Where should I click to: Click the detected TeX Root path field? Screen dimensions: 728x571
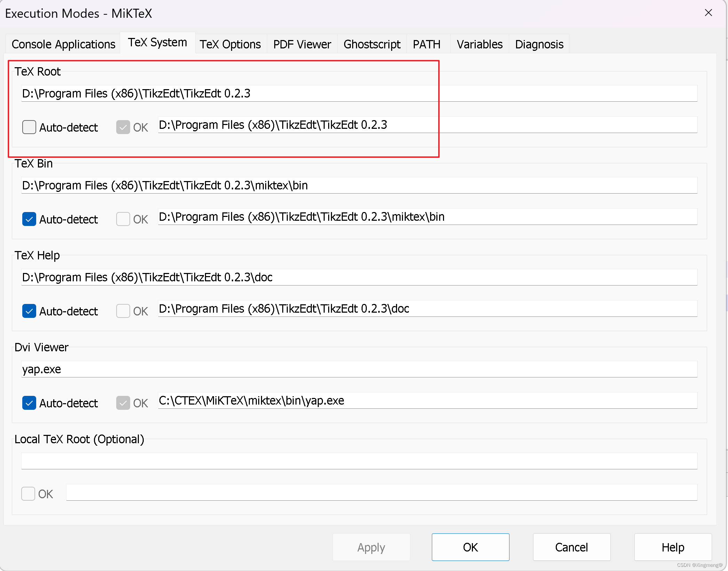point(428,125)
